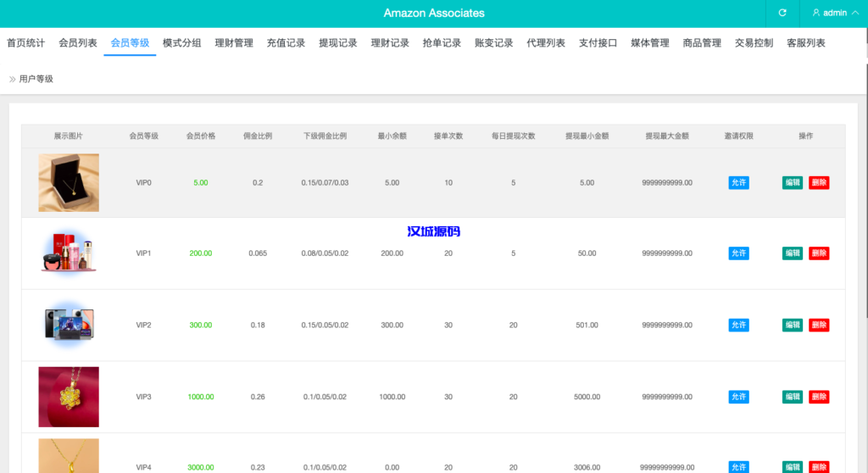
Task: View the VIP2 electronics thumbnail image
Action: [x=69, y=325]
